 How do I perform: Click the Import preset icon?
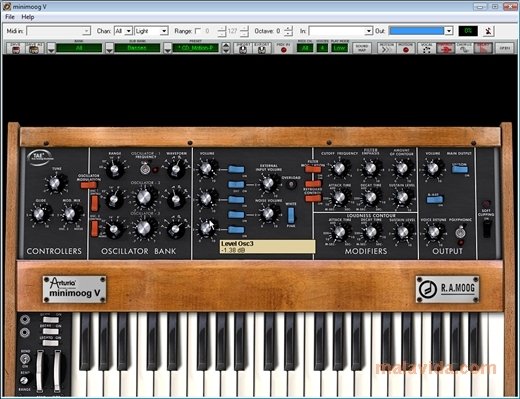[x=243, y=48]
